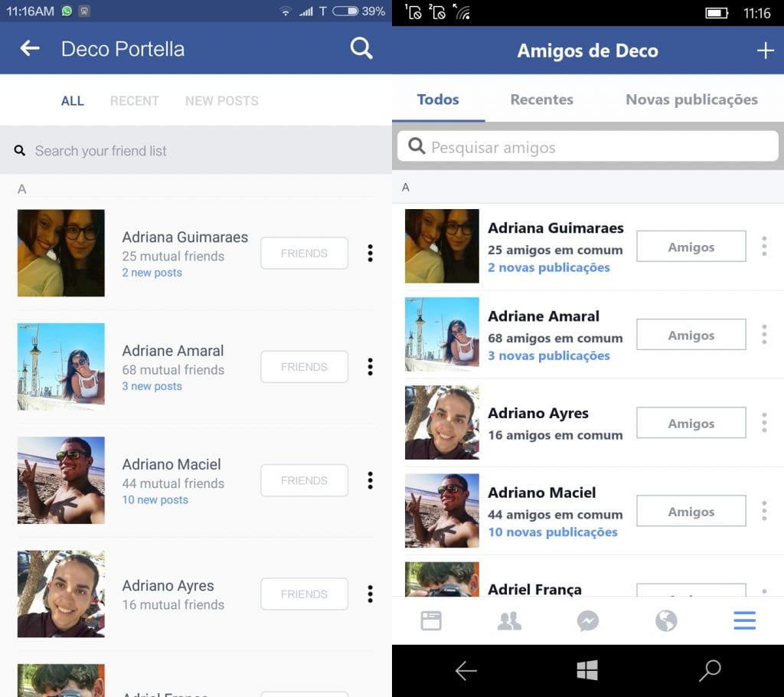Viewport: 784px width, 697px height.
Task: Open three-dot menu for Adriano Maciel in left app
Action: [x=370, y=480]
